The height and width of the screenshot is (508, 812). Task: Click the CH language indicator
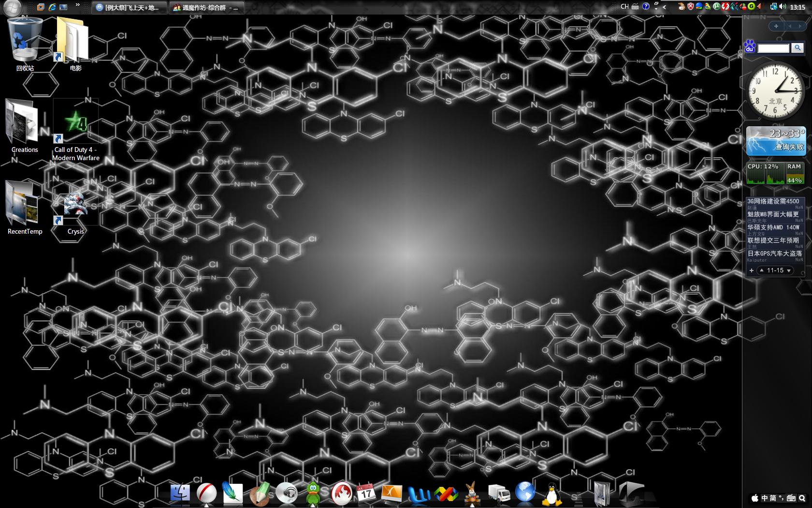click(624, 7)
